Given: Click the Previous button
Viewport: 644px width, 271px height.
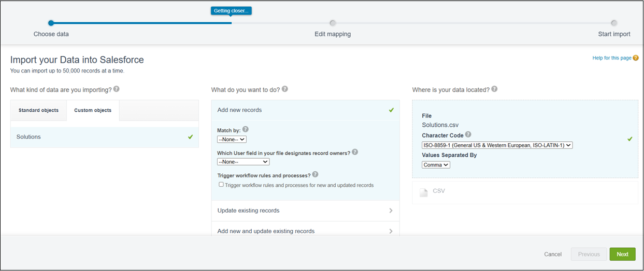Looking at the screenshot, I should pos(589,254).
